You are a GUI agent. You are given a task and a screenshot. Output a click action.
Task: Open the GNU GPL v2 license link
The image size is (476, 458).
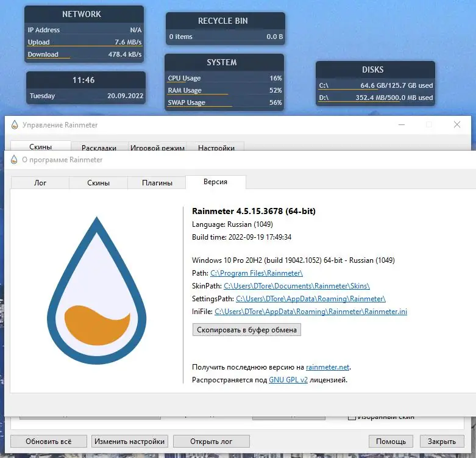(288, 380)
